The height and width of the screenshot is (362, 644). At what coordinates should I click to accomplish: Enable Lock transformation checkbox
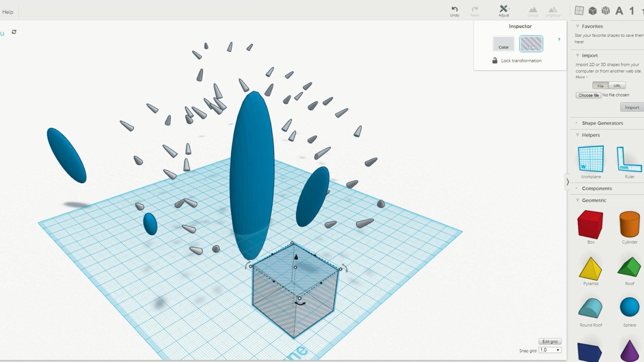pos(495,60)
